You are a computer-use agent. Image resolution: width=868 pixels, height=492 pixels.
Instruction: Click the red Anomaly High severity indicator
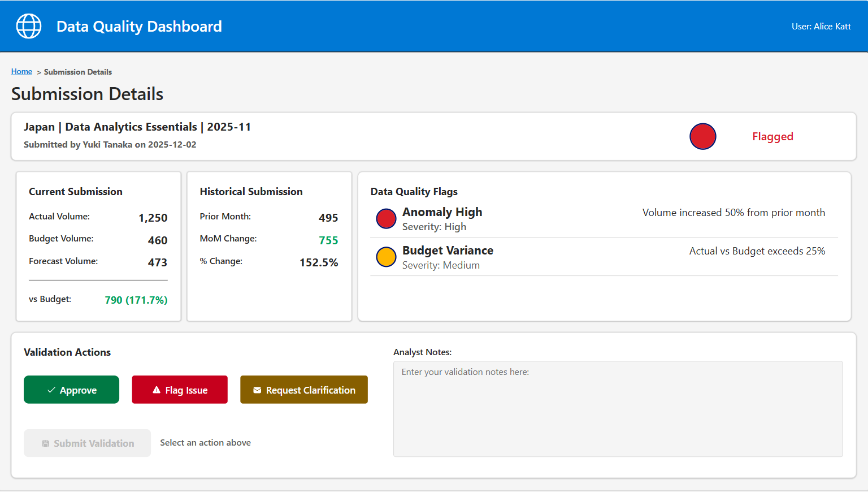pyautogui.click(x=386, y=218)
